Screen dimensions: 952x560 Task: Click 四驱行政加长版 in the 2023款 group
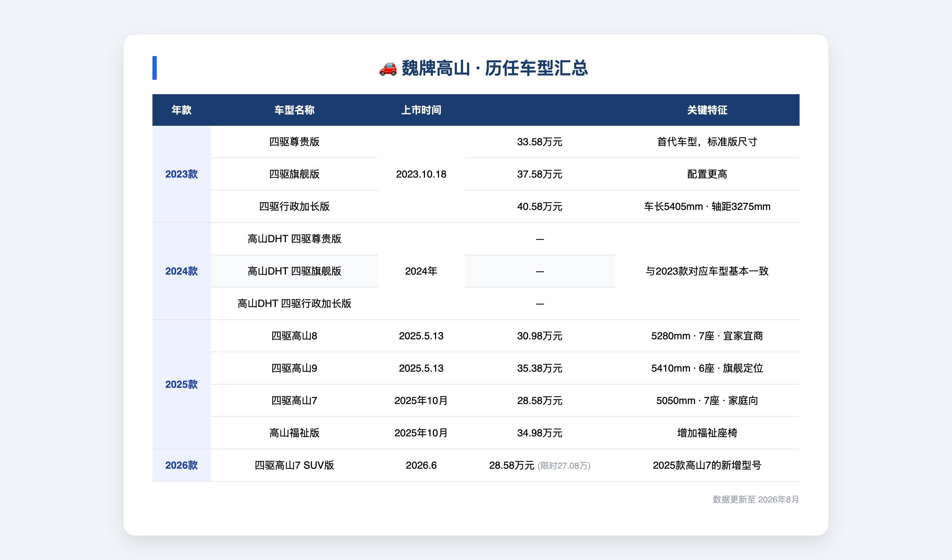[294, 207]
